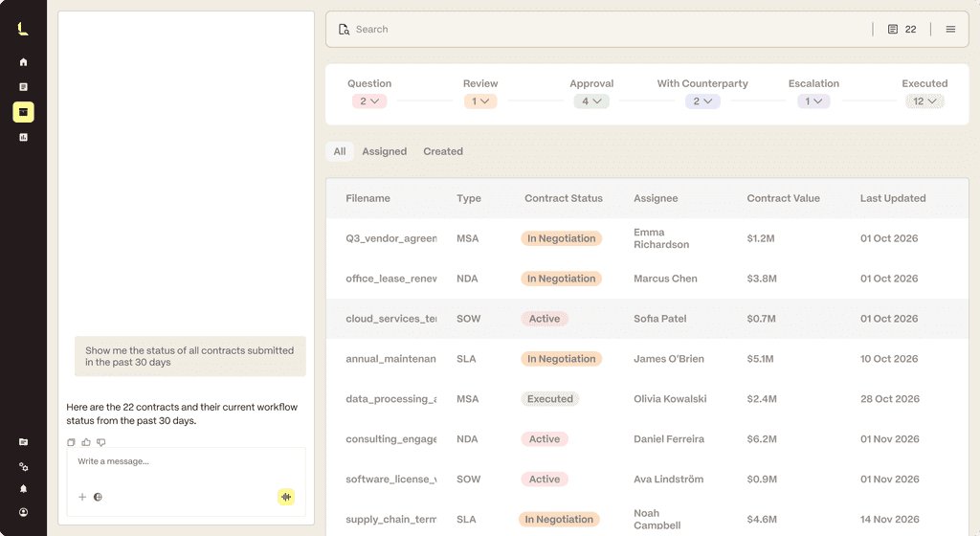This screenshot has height=536, width=980.
Task: Open the settings gears icon in sidebar
Action: [23, 467]
